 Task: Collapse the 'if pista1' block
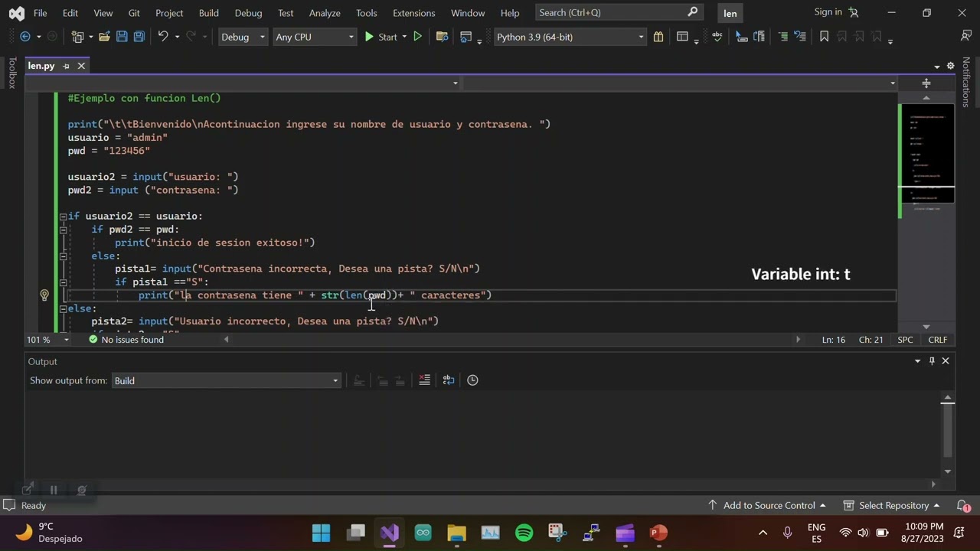click(x=64, y=282)
